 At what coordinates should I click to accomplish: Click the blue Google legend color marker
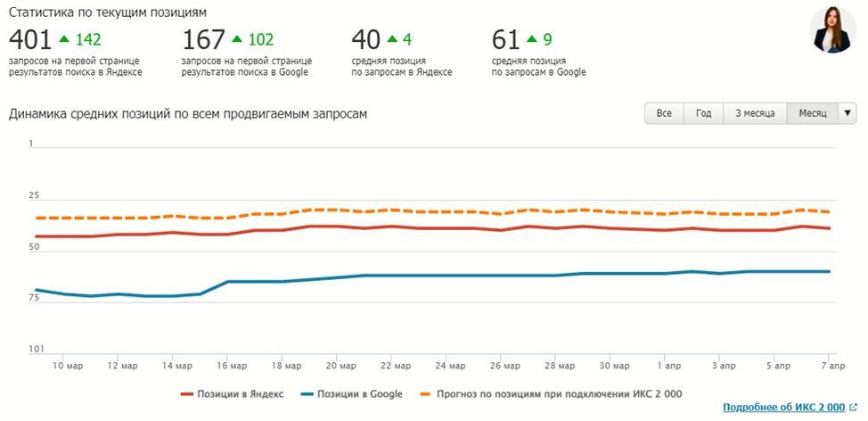pyautogui.click(x=307, y=393)
